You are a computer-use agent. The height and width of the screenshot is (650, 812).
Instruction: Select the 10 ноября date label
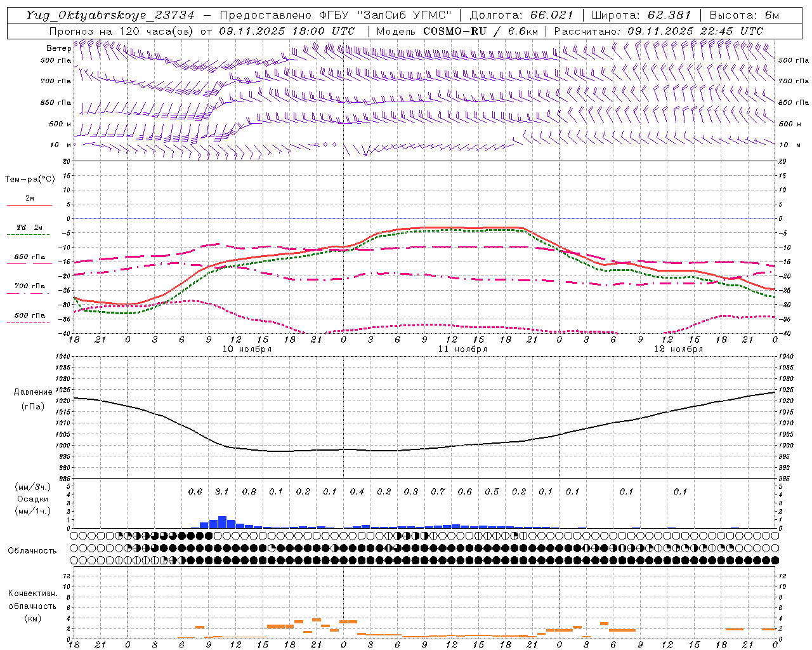247,349
